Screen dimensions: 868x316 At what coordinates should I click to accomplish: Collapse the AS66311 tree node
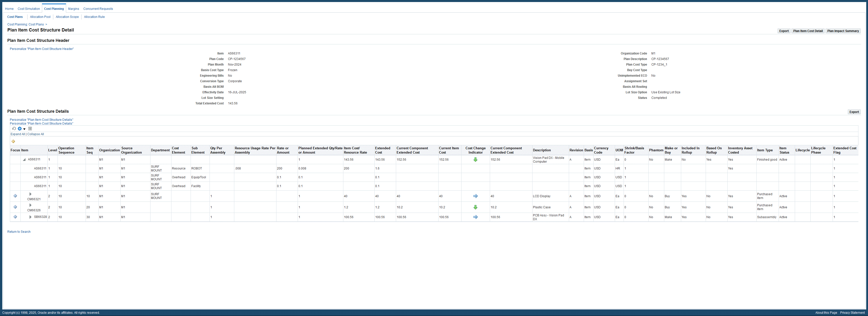coord(24,160)
